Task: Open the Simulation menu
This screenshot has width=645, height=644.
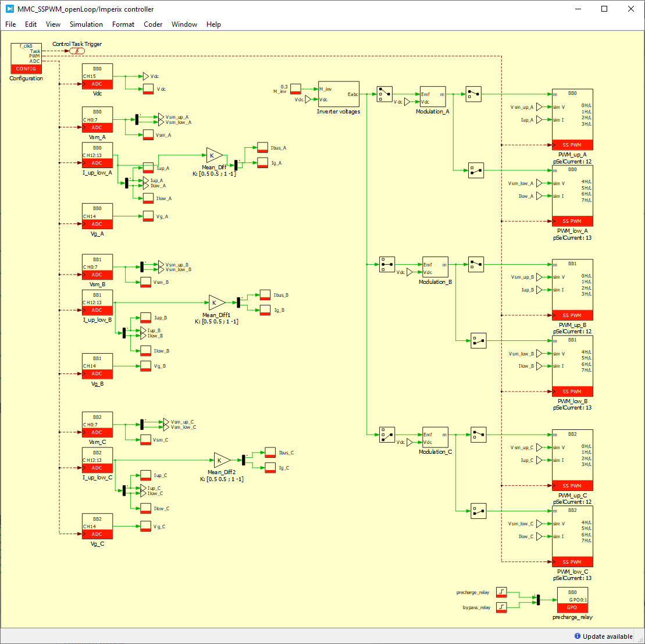Action: pyautogui.click(x=86, y=24)
